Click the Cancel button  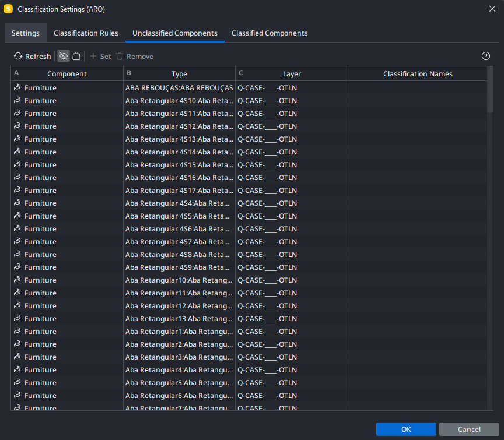coord(469,429)
